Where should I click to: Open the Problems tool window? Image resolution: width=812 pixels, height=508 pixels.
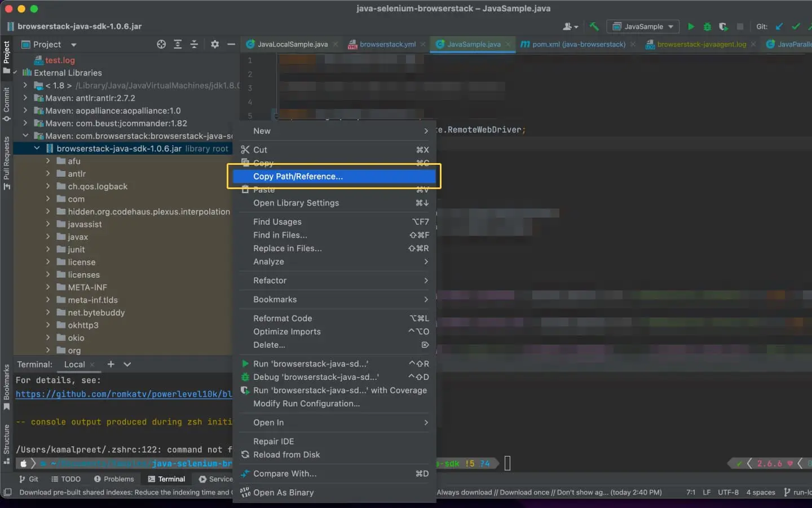(114, 479)
